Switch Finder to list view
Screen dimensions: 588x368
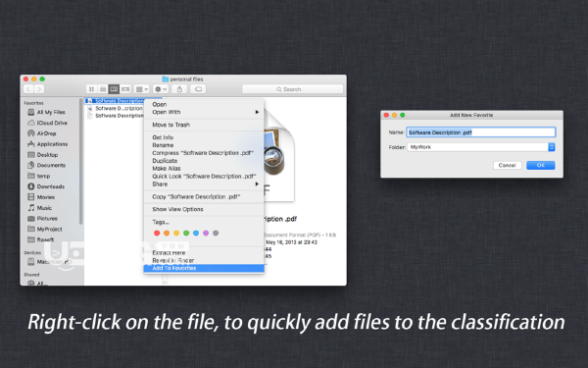tap(103, 89)
